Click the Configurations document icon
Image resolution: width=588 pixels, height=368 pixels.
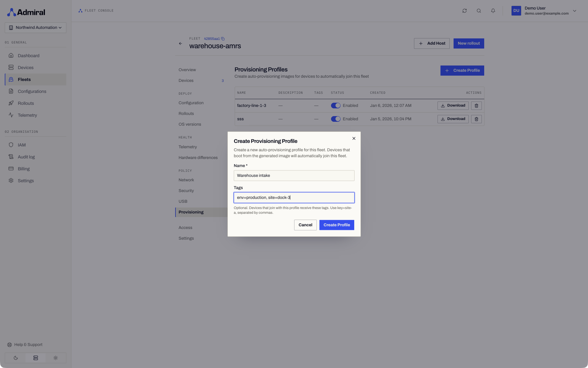[x=11, y=91]
